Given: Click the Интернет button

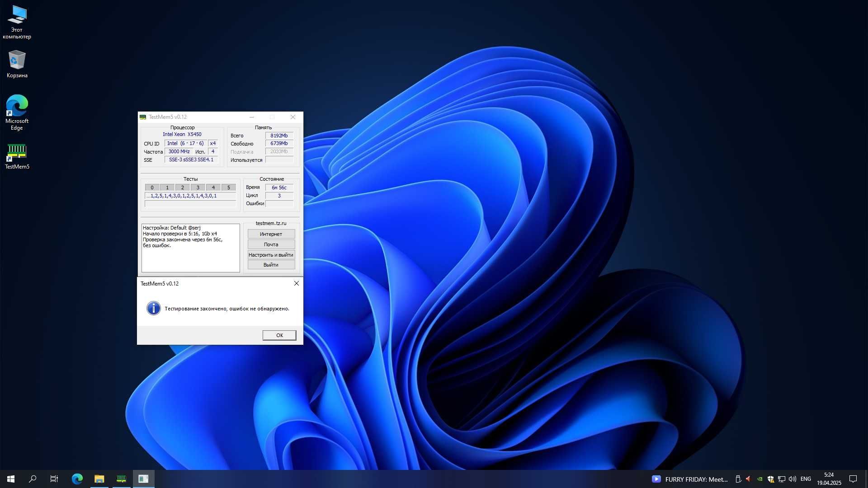Looking at the screenshot, I should click(x=271, y=234).
